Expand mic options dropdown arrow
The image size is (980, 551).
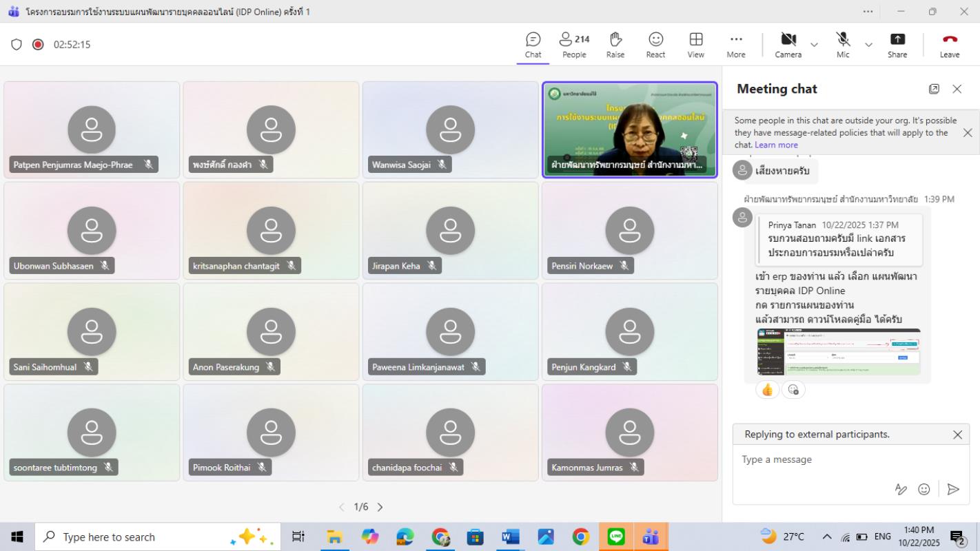868,45
